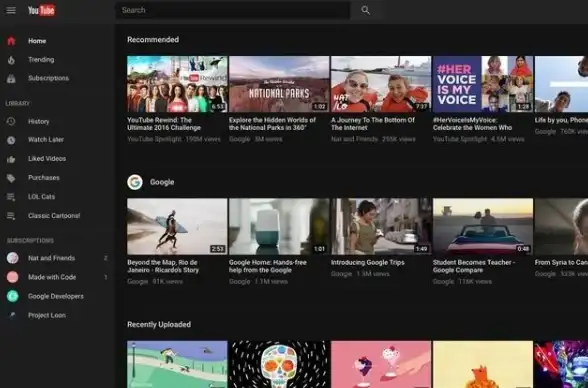Viewport: 588px width, 388px height.
Task: Open title 'YouTube Rewind: The Ultimate 2016 Challenge'
Action: click(164, 124)
